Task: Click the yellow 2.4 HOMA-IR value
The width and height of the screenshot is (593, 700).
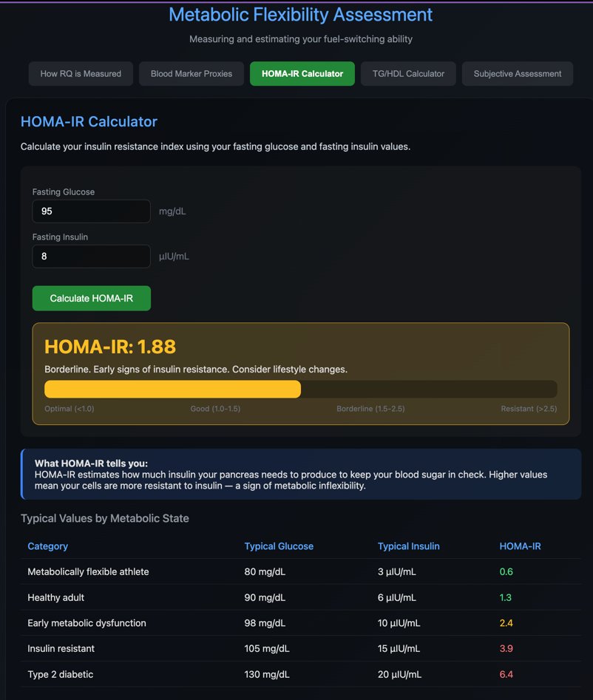Action: tap(506, 623)
